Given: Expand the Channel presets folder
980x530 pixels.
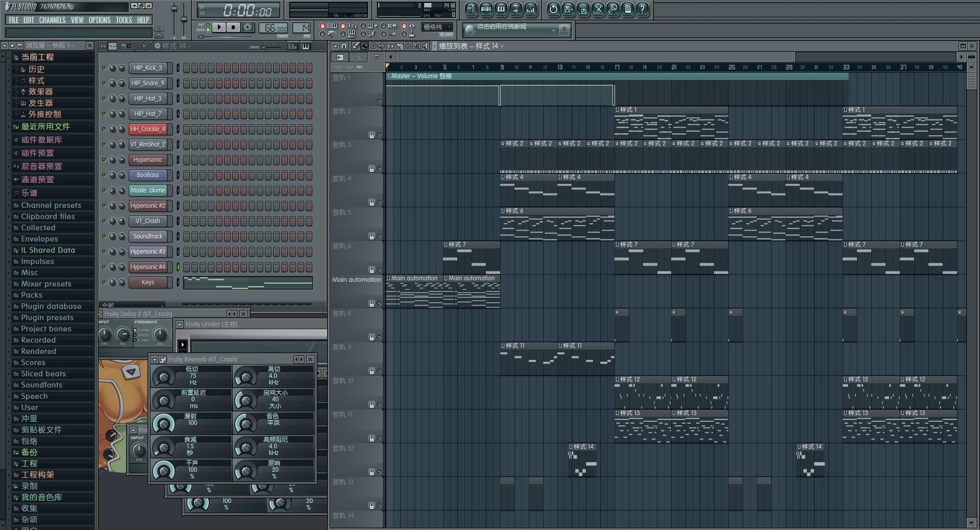Looking at the screenshot, I should tap(51, 205).
